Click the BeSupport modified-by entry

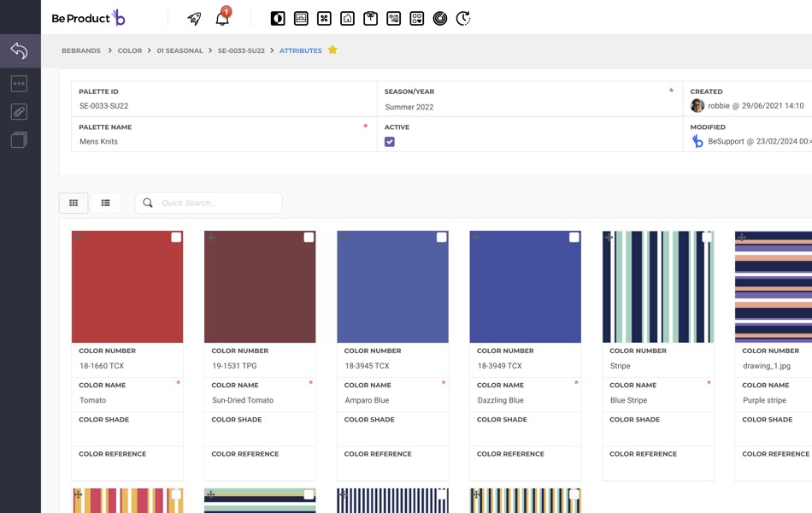click(x=751, y=141)
